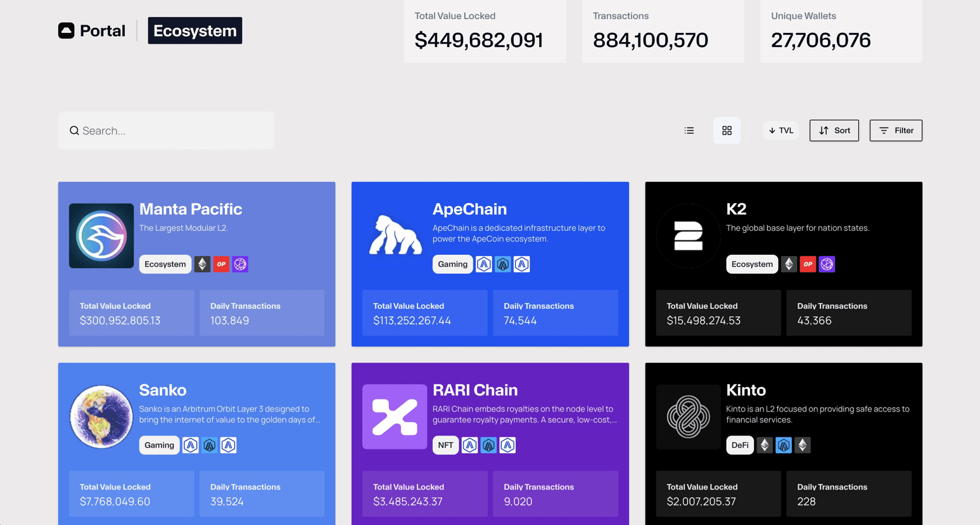Click Total Value Locked figure $449,682,091
This screenshot has height=525, width=980.
tap(478, 40)
